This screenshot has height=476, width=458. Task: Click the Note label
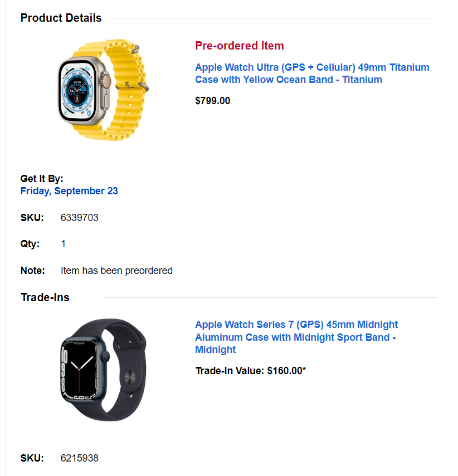coord(32,271)
